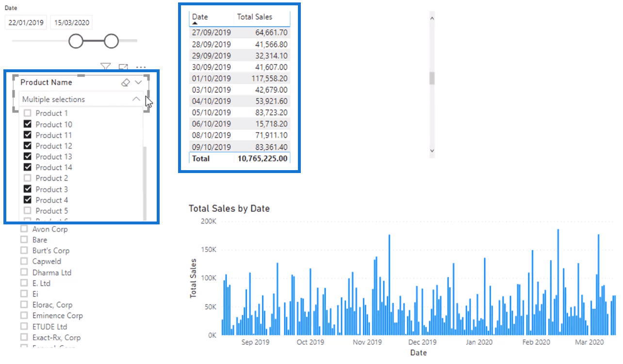This screenshot has width=623, height=364.
Task: Select the 05/10/2019 date cell
Action: [211, 112]
